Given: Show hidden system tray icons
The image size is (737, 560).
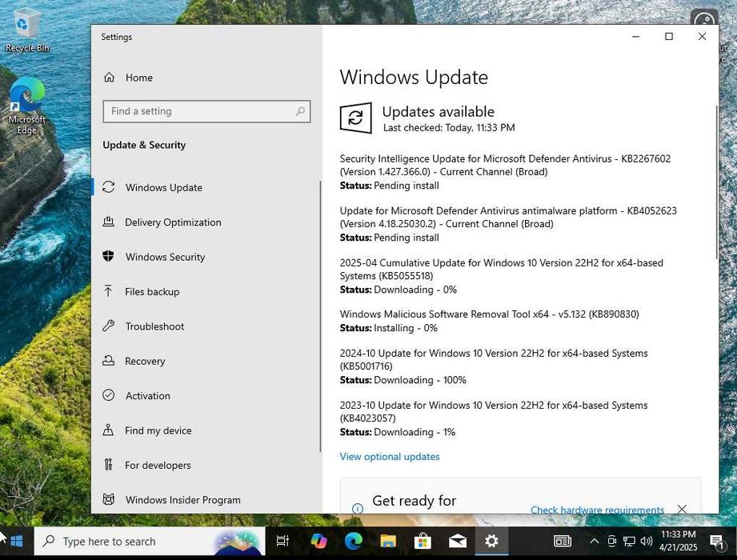Looking at the screenshot, I should coord(594,542).
